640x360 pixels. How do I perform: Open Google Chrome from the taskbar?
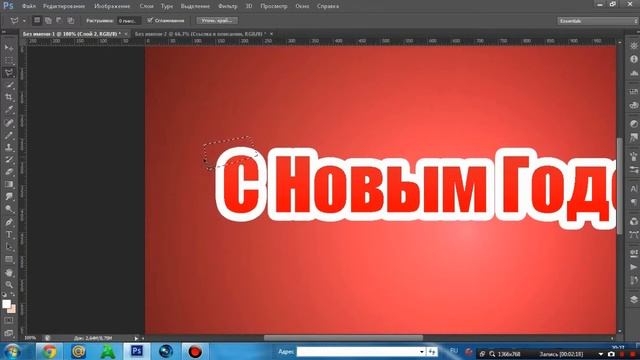pos(49,351)
